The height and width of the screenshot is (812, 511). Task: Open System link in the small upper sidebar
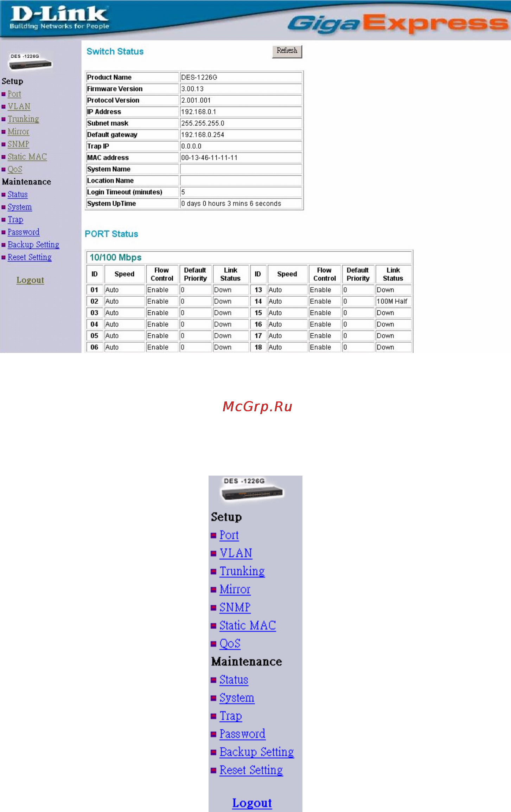click(20, 207)
